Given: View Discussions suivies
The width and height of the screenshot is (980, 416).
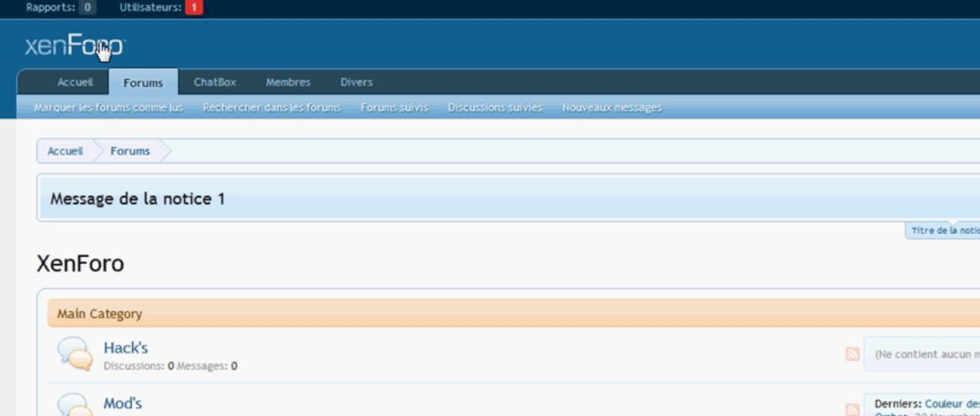Looking at the screenshot, I should click(x=495, y=107).
